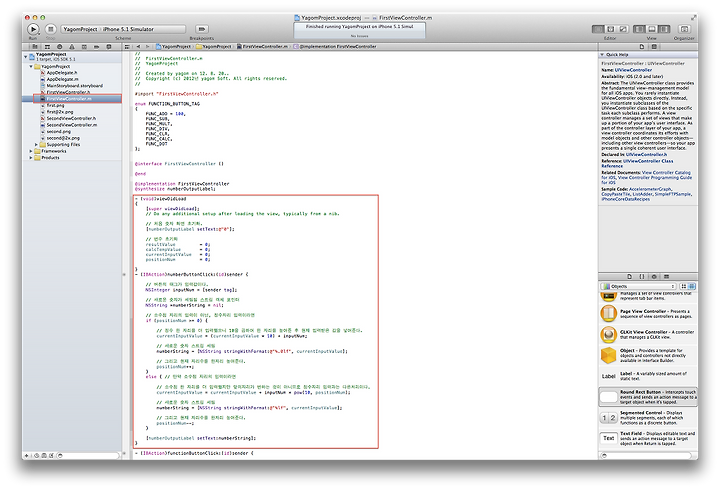Click the object library search field

(x=646, y=456)
